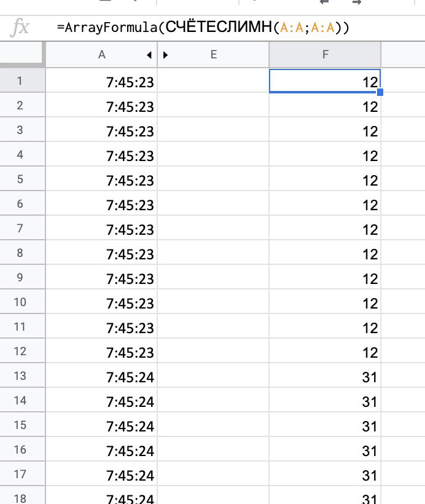This screenshot has height=504, width=425.
Task: Select row 1 header
Action: pos(20,81)
